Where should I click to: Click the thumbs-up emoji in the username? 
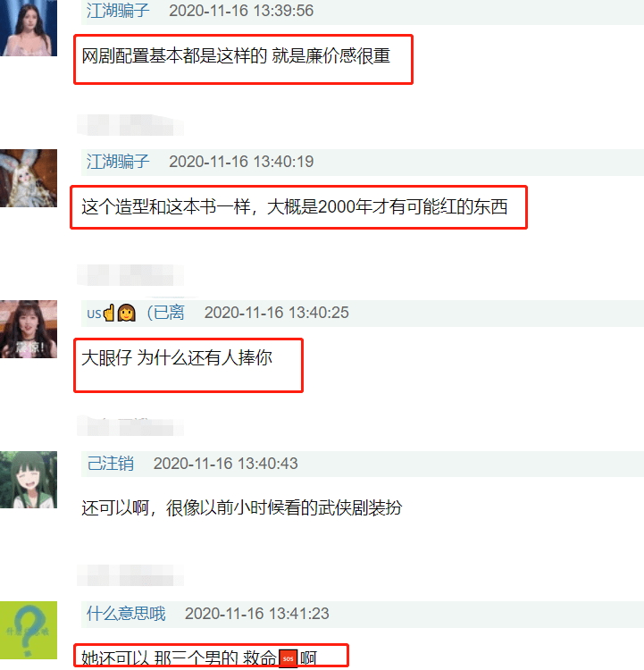(x=109, y=313)
